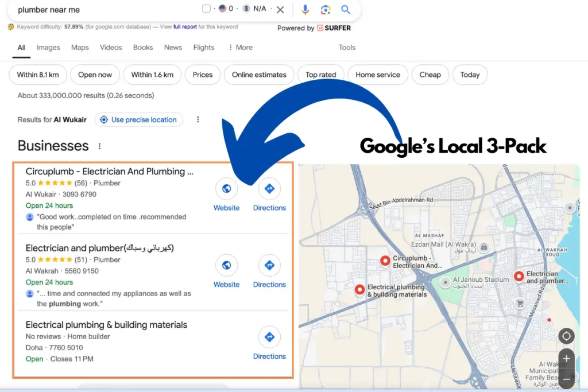Open the Flights tab
The width and height of the screenshot is (588, 392).
click(x=204, y=48)
